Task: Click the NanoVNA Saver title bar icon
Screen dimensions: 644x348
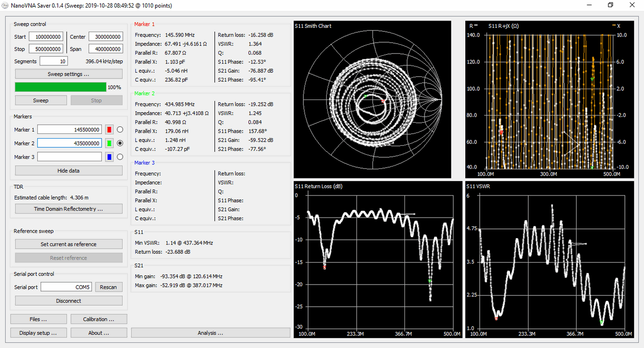Action: tap(5, 5)
